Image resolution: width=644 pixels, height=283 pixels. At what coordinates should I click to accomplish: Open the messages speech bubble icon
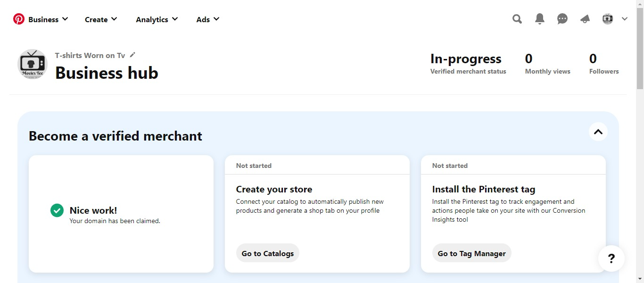tap(562, 19)
